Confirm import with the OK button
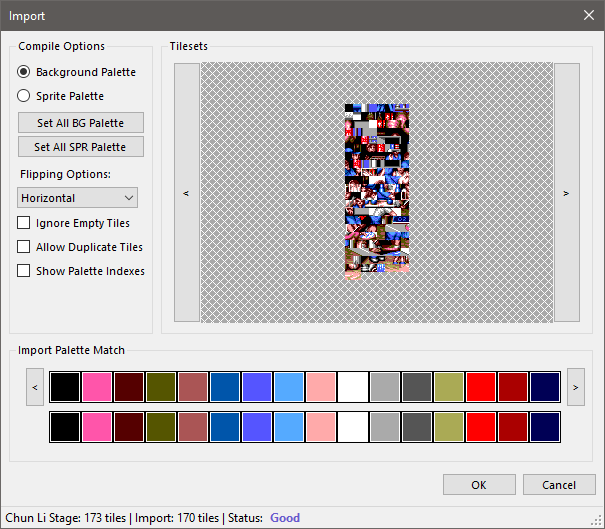This screenshot has height=529, width=605. [x=479, y=485]
